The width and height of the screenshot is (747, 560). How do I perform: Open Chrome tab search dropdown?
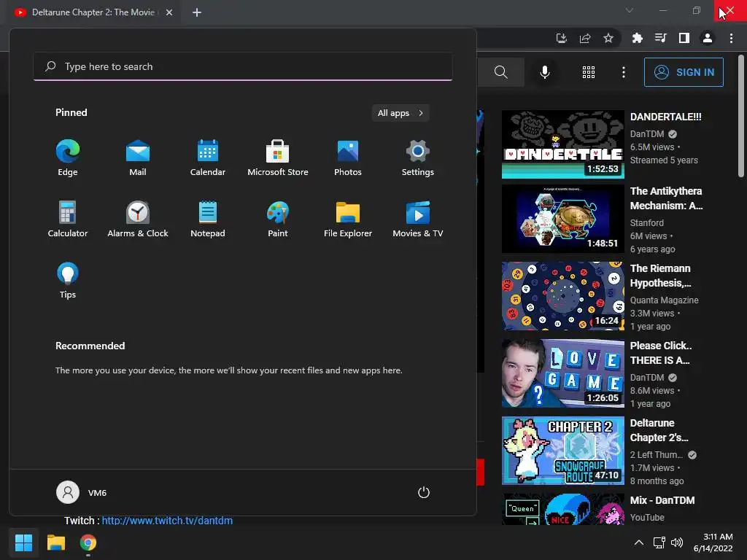coord(630,10)
